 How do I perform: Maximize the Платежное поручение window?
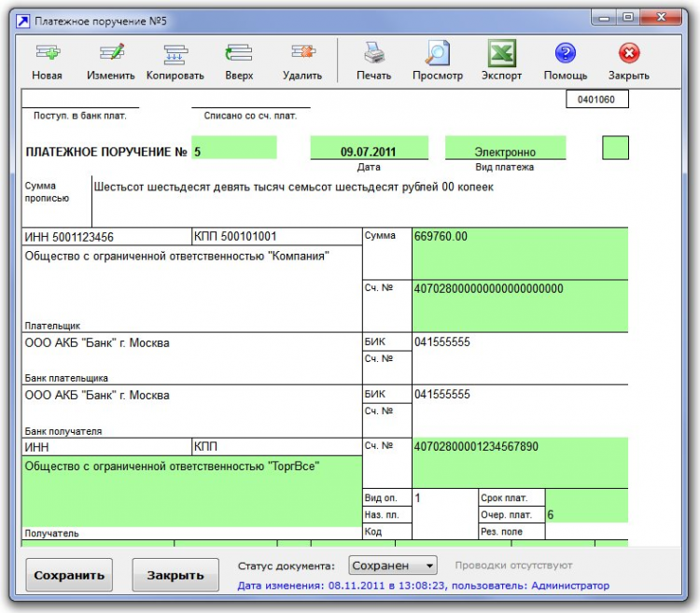(628, 18)
